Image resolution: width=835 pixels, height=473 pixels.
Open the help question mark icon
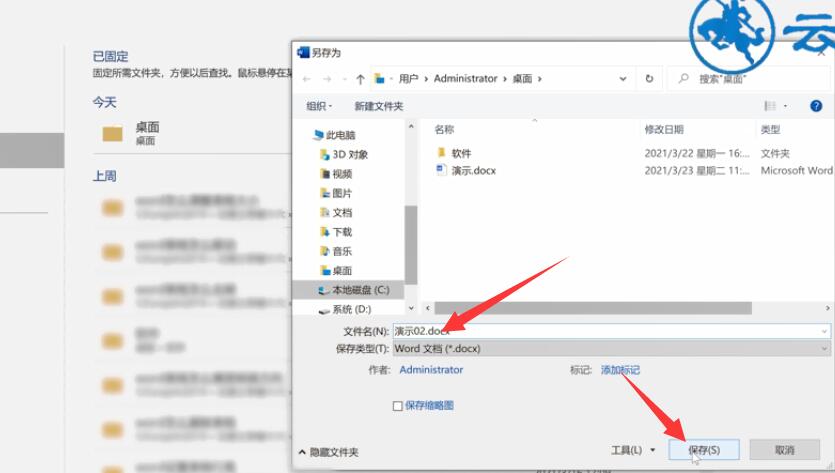tap(816, 106)
